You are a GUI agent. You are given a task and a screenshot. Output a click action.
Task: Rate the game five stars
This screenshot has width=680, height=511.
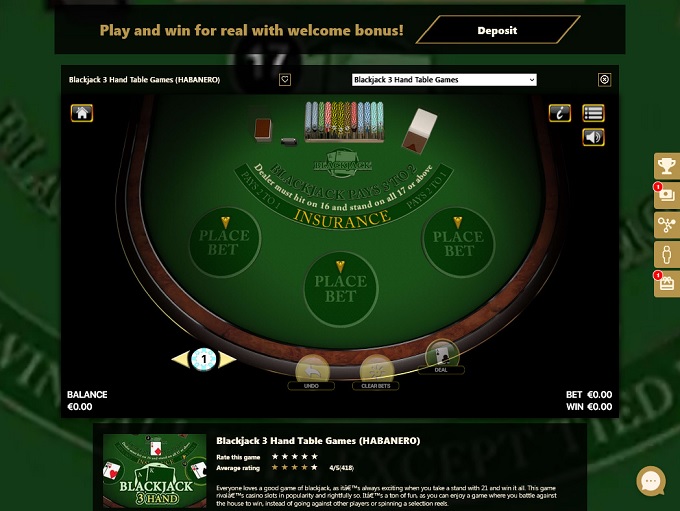[314, 456]
